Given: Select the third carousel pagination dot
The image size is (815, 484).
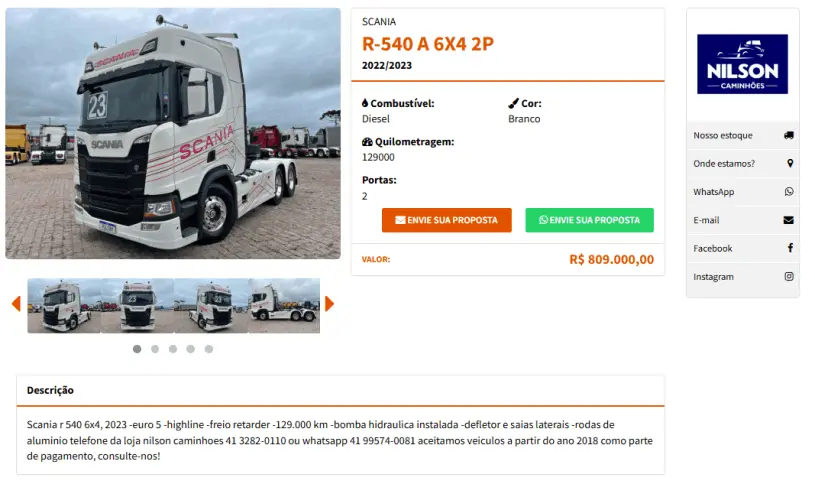Looking at the screenshot, I should click(173, 349).
